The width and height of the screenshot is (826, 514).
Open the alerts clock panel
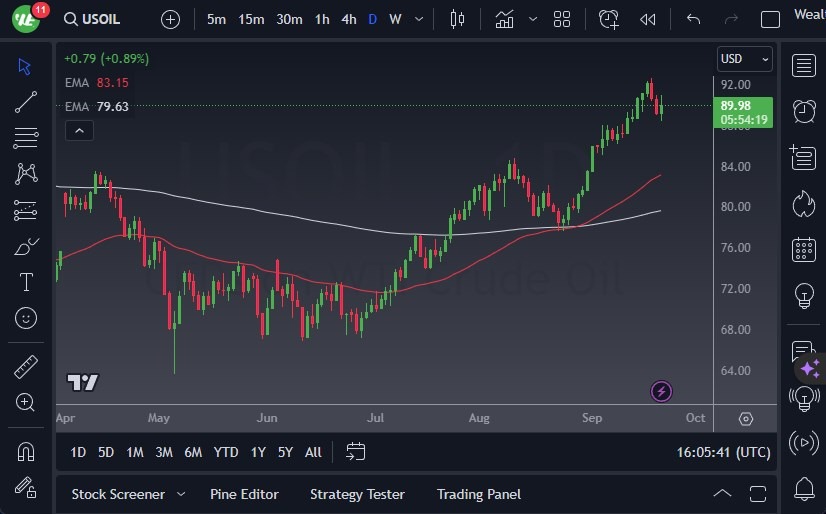pyautogui.click(x=802, y=111)
